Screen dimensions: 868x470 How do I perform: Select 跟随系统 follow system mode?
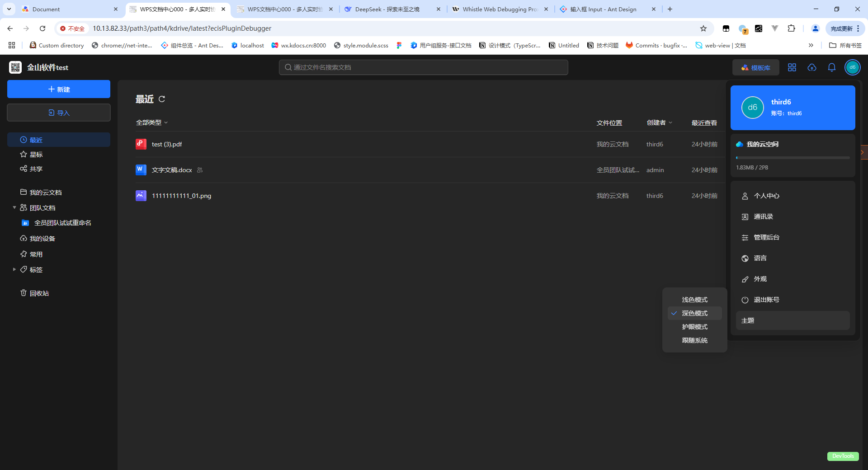[695, 340]
